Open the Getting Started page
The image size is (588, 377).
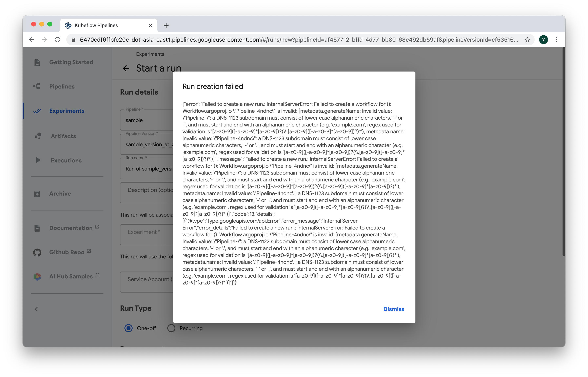(71, 62)
